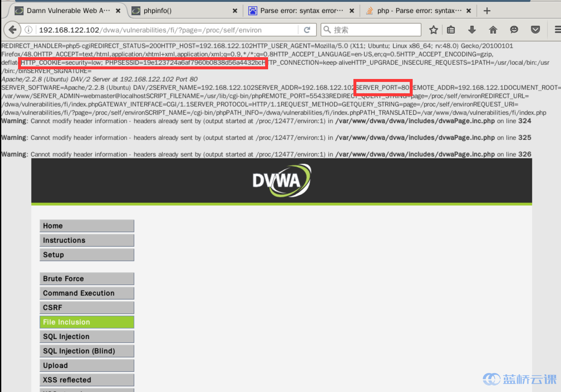Viewport: 561px width, 392px height.
Task: Go back with the browser back arrow
Action: click(12, 30)
